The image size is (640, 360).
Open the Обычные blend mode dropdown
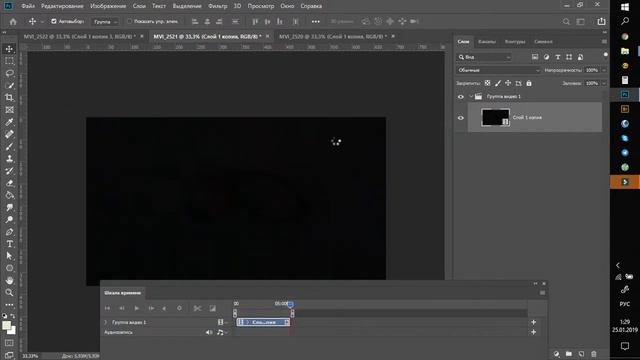(498, 70)
